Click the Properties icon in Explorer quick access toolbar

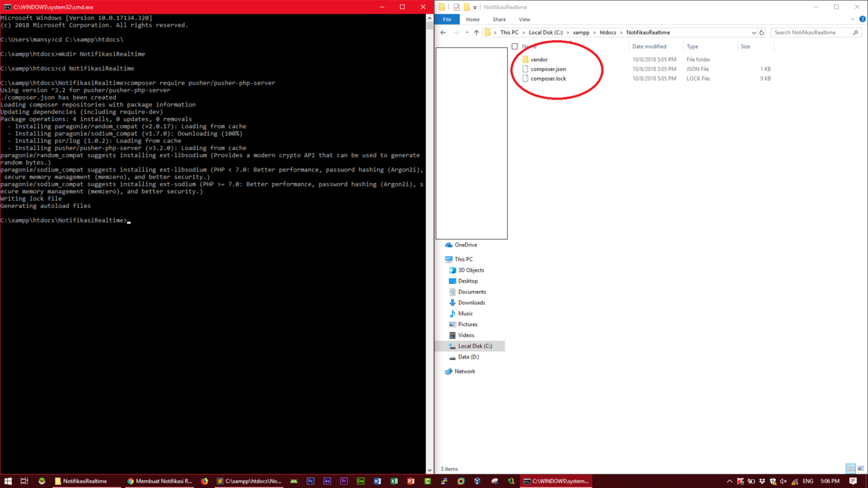click(456, 7)
